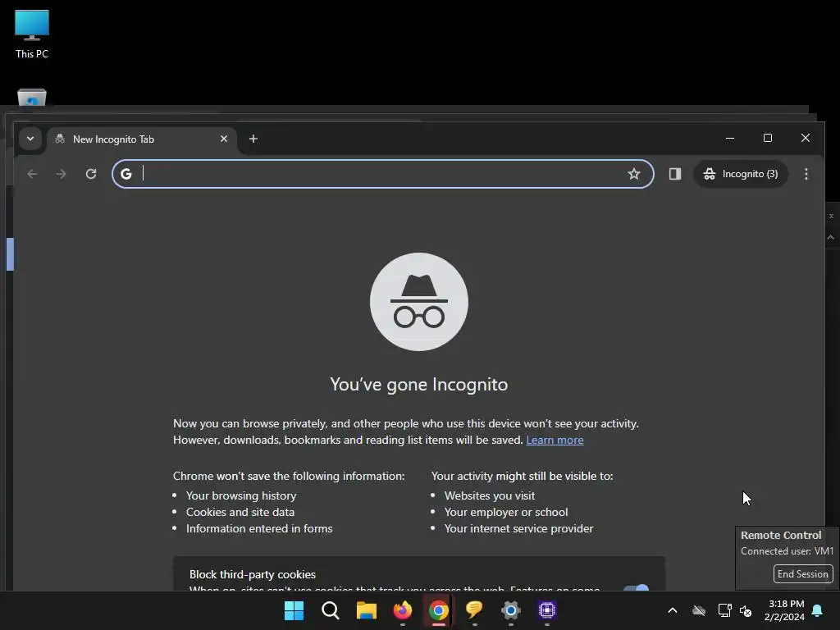Toggle Block third-party cookies switch
The image size is (840, 630).
coord(636,588)
